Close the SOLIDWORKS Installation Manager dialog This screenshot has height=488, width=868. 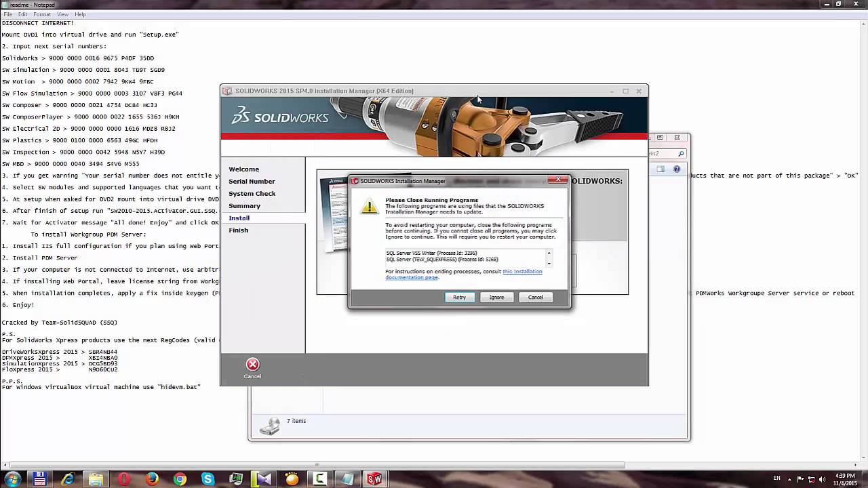pos(559,180)
